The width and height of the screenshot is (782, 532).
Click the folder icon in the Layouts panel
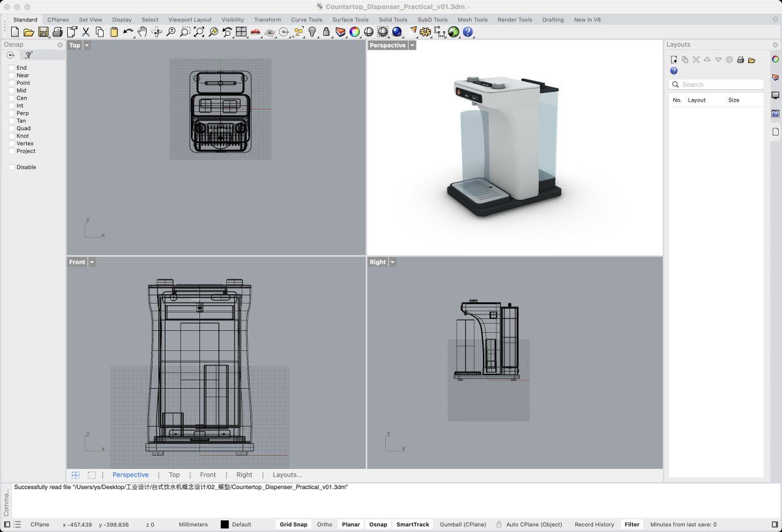click(751, 60)
